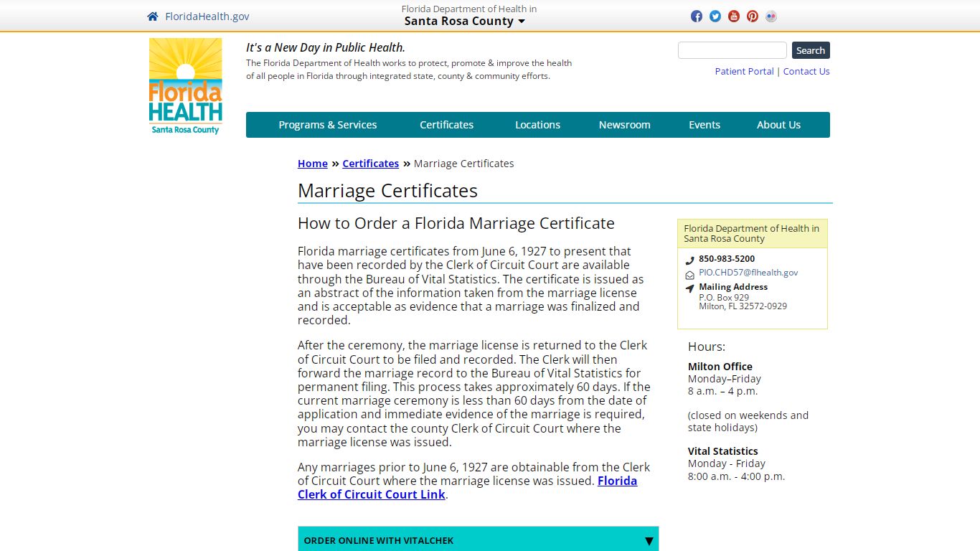980x551 pixels.
Task: Open the Newsroom menu
Action: (x=625, y=125)
